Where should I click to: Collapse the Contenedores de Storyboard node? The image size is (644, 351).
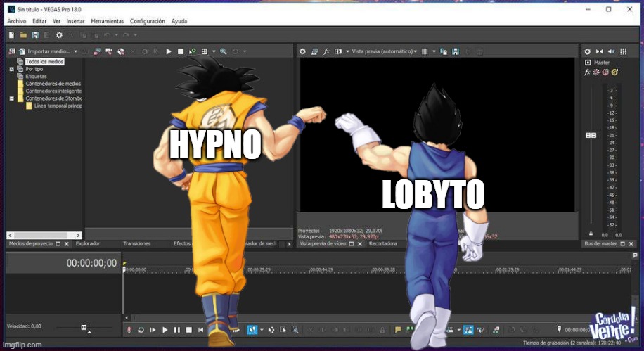click(11, 98)
